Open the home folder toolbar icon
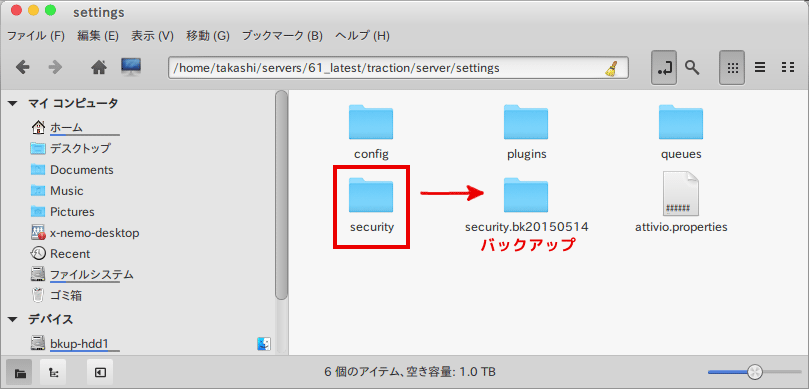 tap(99, 68)
